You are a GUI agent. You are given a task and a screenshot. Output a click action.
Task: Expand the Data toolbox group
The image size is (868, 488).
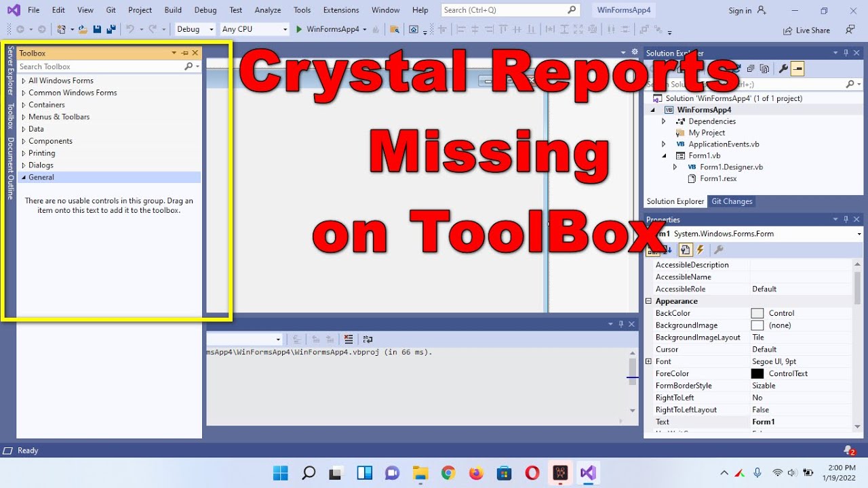click(24, 129)
